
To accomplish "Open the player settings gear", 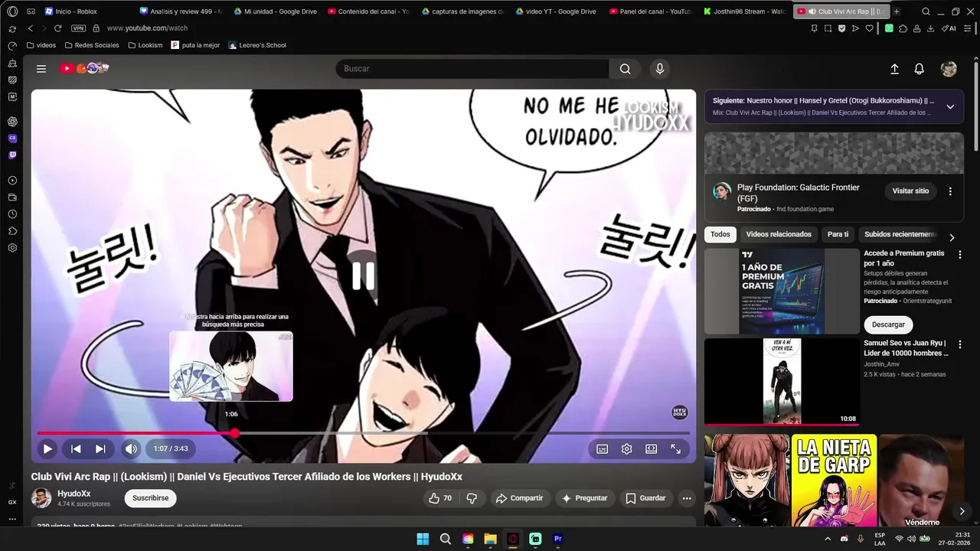I will click(627, 449).
